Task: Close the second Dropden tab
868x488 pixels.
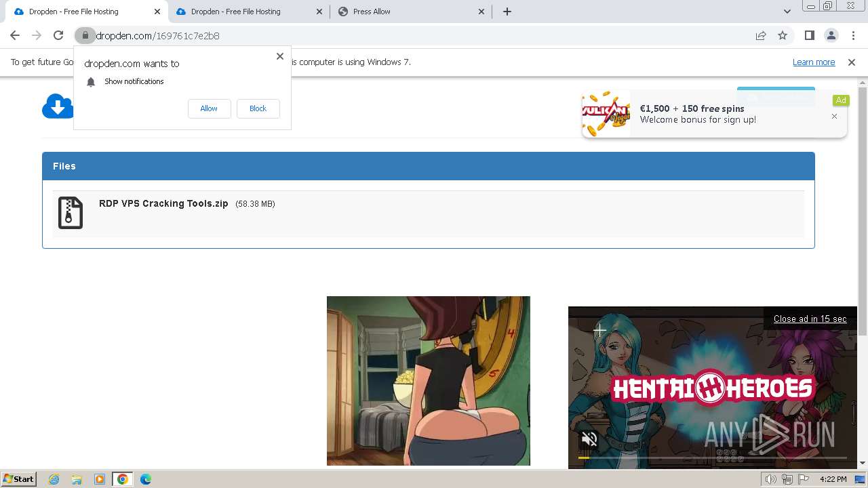Action: click(x=319, y=12)
